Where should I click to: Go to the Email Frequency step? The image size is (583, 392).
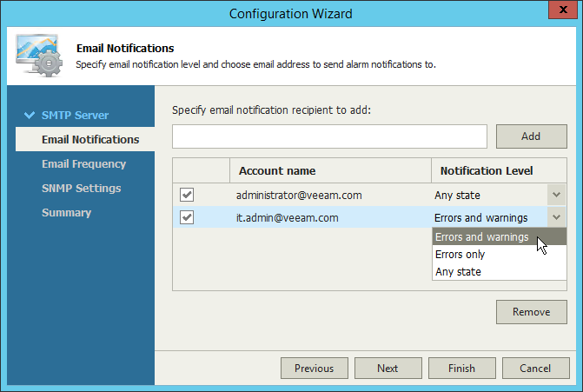[83, 163]
